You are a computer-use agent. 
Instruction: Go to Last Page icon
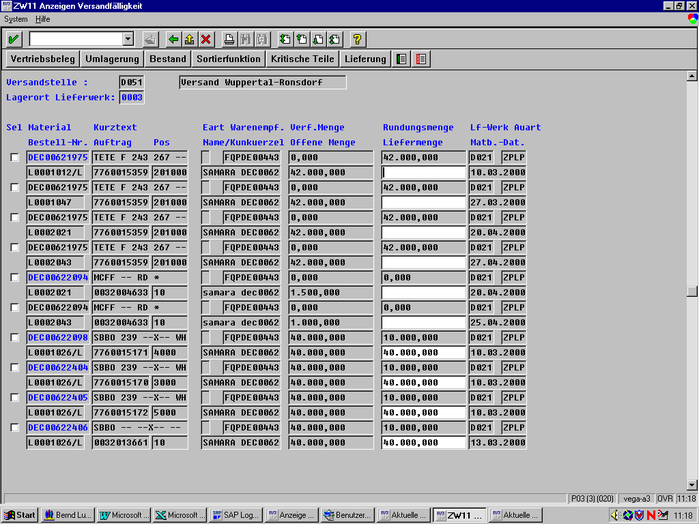pyautogui.click(x=334, y=39)
